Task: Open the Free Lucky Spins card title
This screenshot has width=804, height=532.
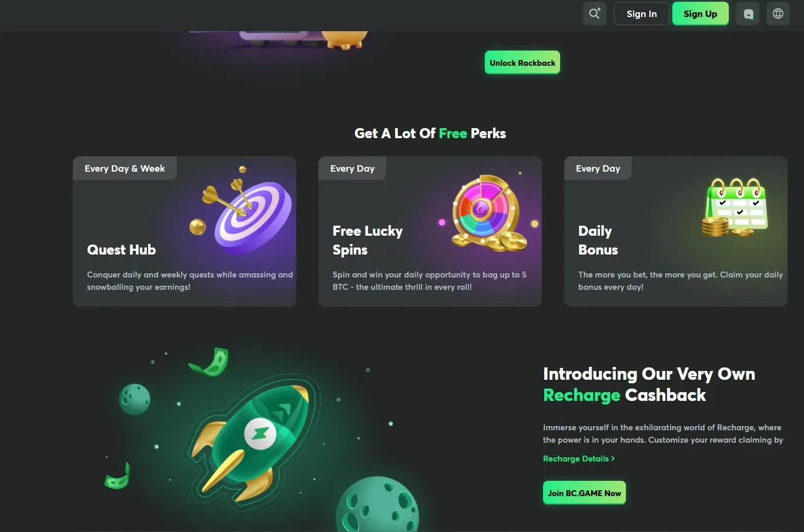Action: tap(367, 240)
